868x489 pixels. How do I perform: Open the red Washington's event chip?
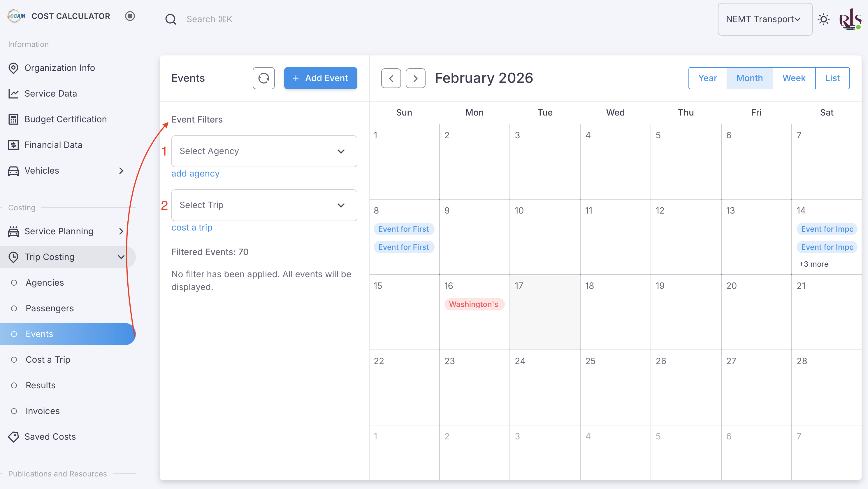473,304
